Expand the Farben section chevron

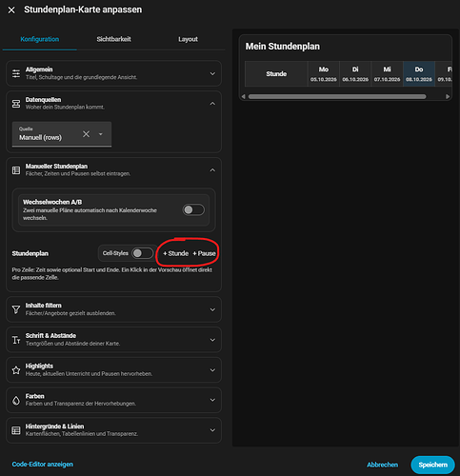212,400
